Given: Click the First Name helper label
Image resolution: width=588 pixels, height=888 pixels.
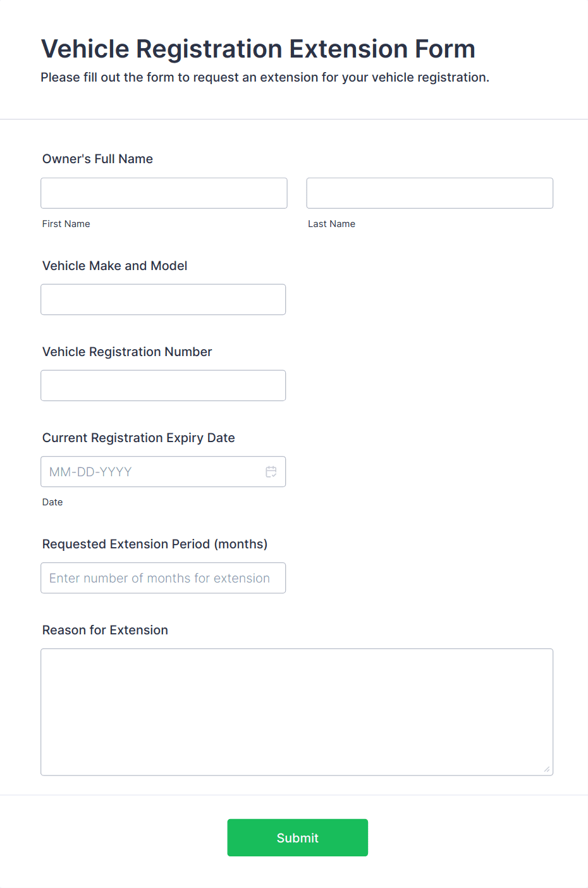Looking at the screenshot, I should 66,223.
